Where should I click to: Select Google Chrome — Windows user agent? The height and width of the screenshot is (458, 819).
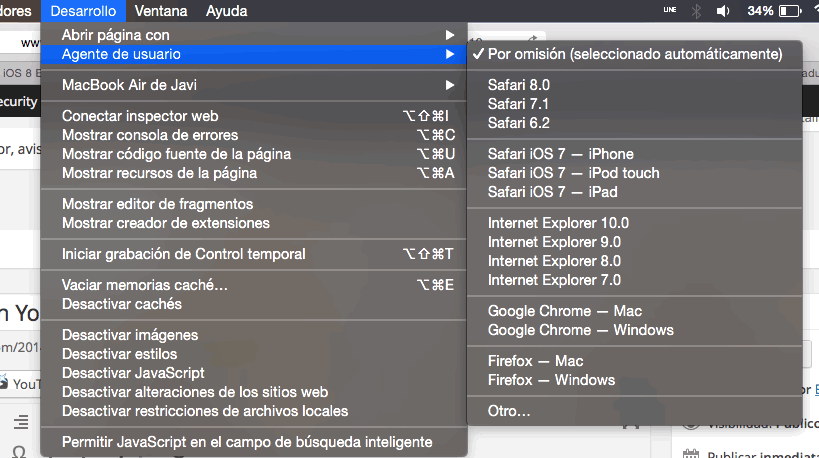635,330
